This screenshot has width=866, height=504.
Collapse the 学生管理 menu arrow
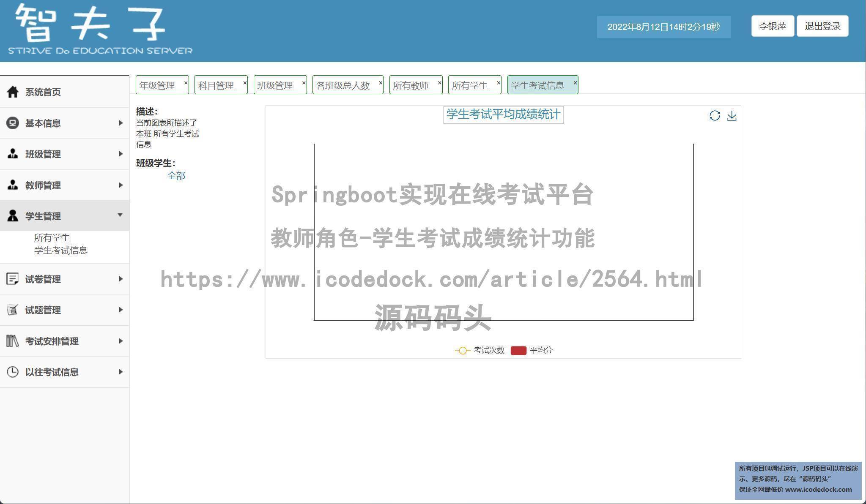pyautogui.click(x=120, y=215)
